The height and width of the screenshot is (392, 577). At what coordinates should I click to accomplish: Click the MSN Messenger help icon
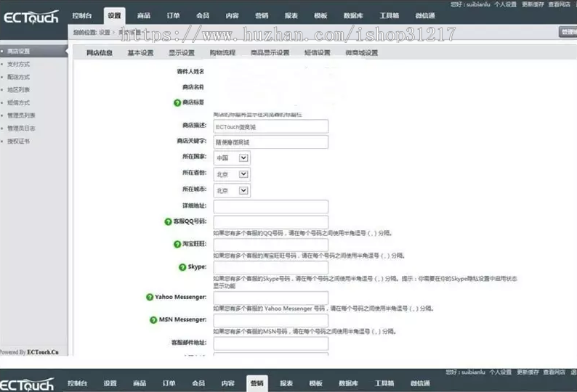(x=153, y=320)
